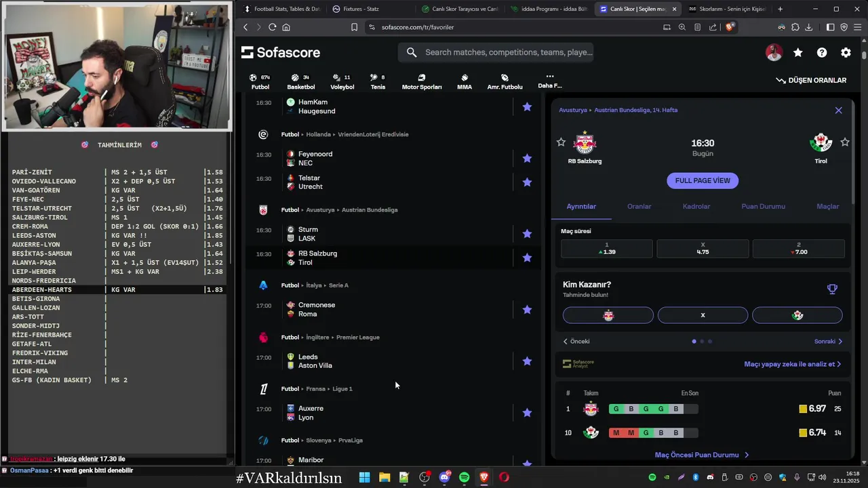The width and height of the screenshot is (868, 488).
Task: Open the Amr. Futbolu category
Action: click(x=505, y=81)
